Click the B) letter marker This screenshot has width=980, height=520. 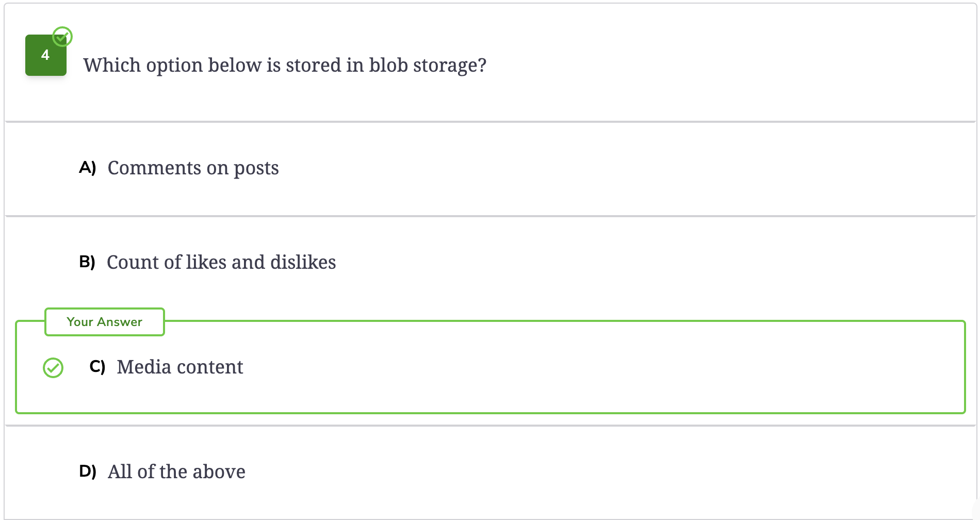tap(87, 262)
